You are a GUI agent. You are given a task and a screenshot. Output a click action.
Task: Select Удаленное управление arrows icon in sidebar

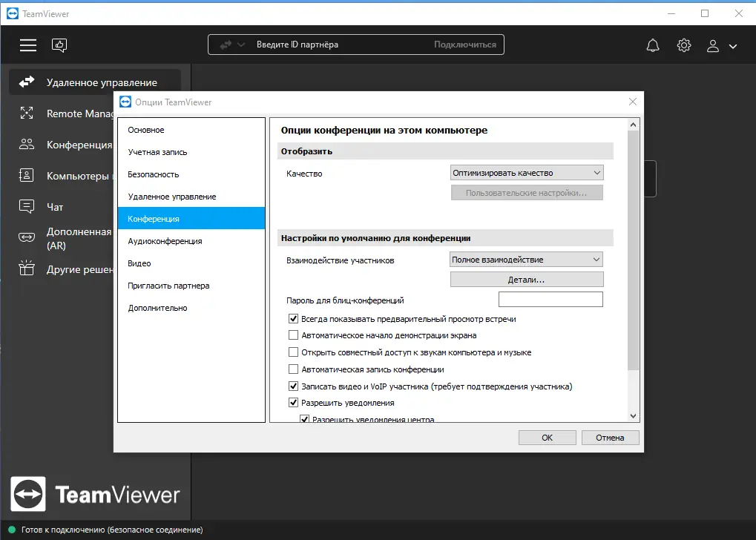[x=27, y=82]
